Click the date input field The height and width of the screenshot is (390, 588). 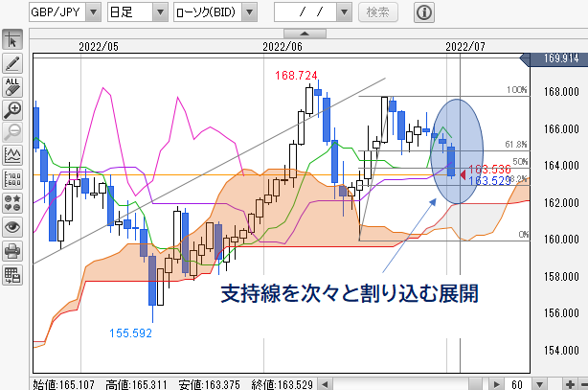(305, 12)
